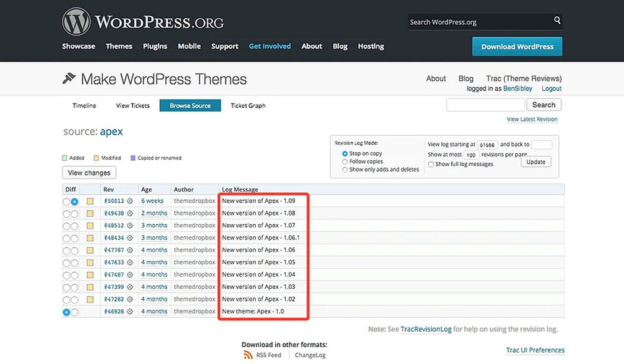Click the modified marker in row 49438
Viewport: 624px width, 364px height.
(x=90, y=213)
